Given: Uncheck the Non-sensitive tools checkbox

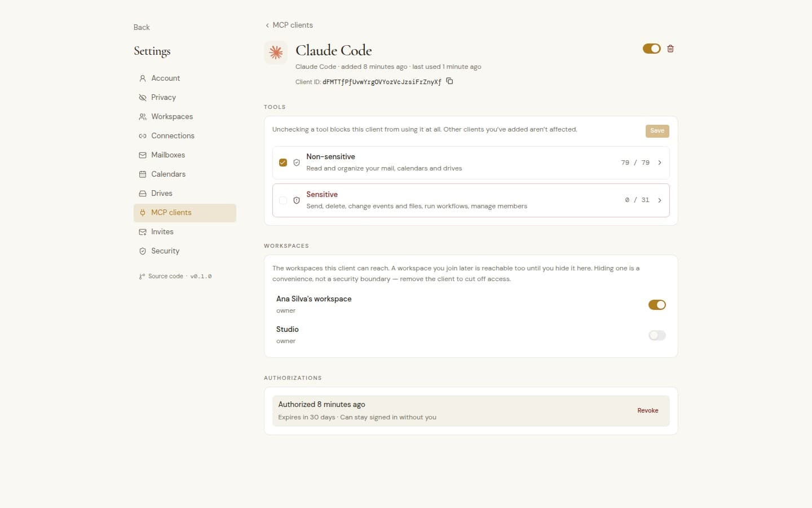Looking at the screenshot, I should tap(283, 163).
